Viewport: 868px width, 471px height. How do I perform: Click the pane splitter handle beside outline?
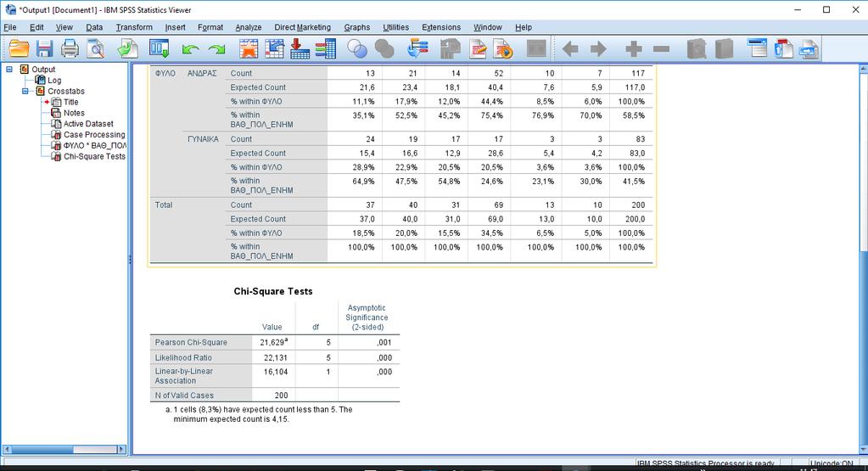[130, 259]
